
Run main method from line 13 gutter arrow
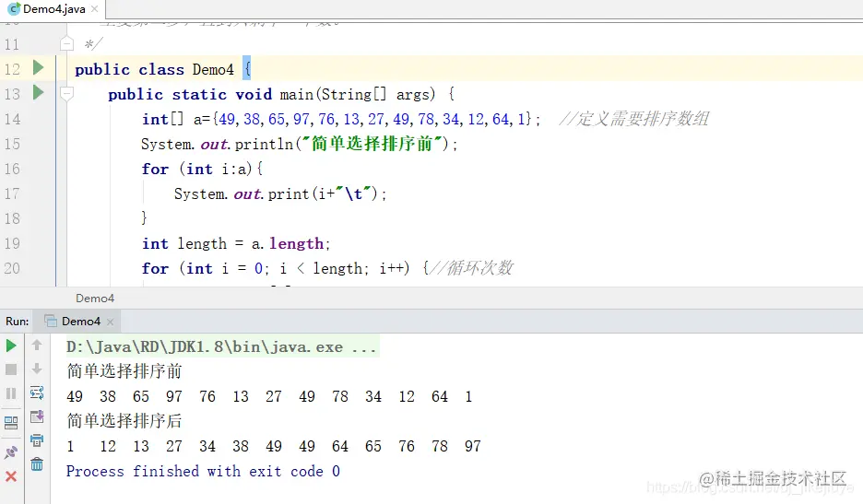point(38,92)
